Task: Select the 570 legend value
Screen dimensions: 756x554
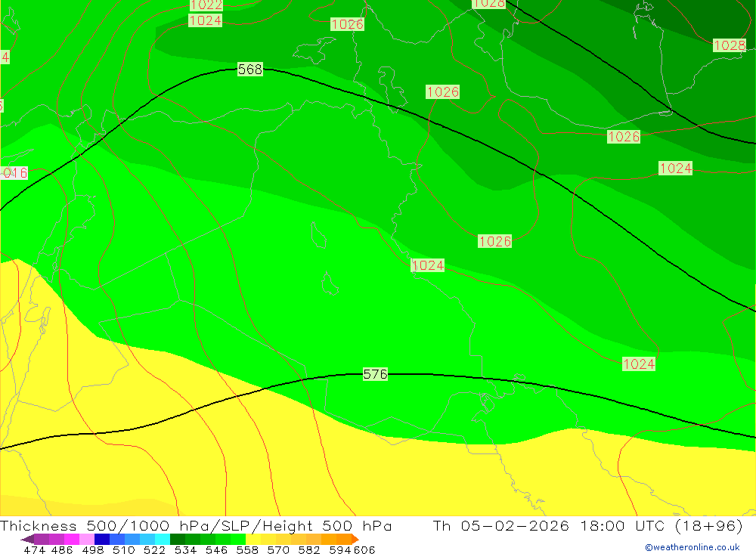Action: coord(278,549)
